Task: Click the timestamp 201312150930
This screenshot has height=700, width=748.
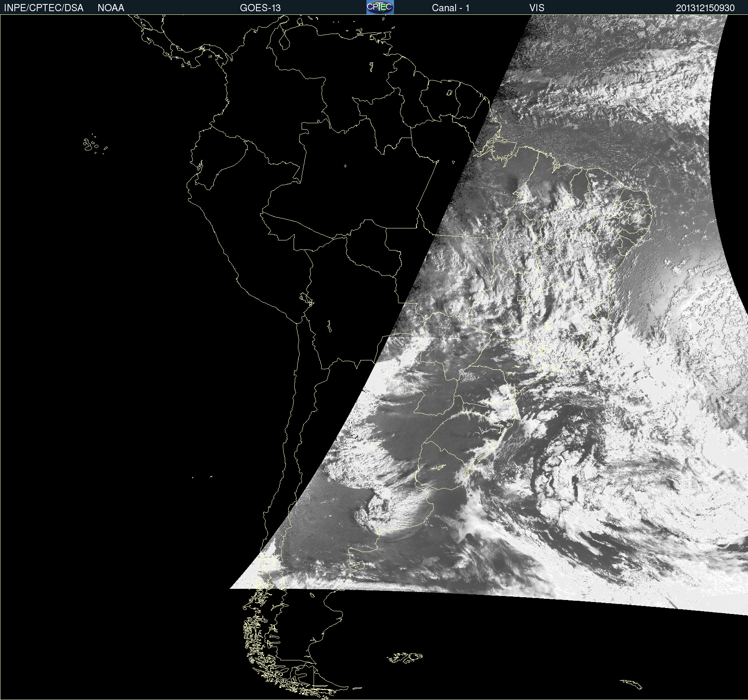Action: (x=705, y=8)
